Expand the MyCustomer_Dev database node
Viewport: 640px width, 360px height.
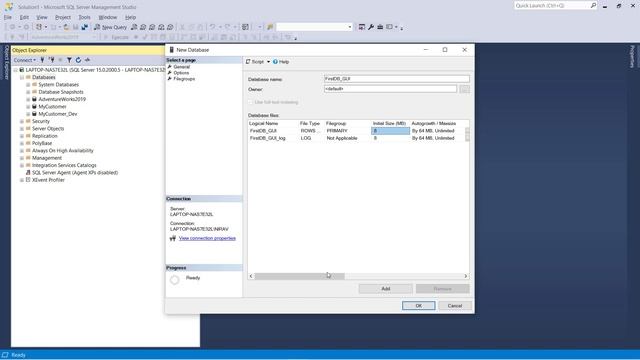coord(28,114)
